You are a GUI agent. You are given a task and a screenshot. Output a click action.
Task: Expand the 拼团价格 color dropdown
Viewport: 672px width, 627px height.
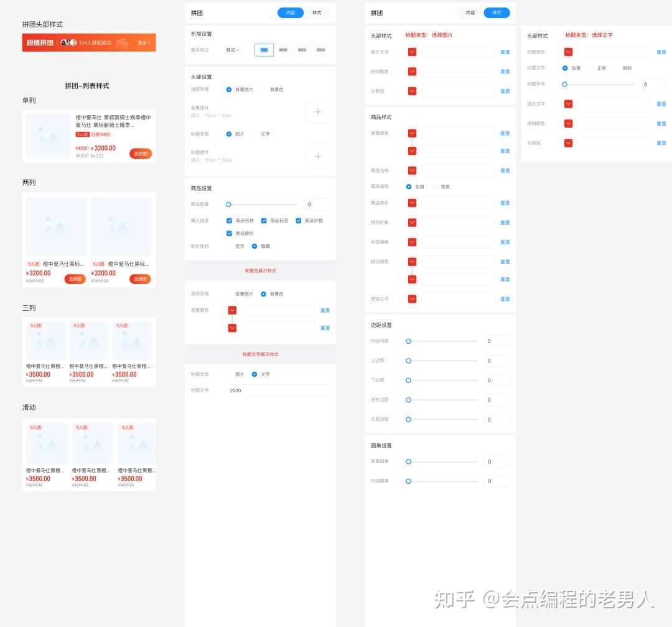pyautogui.click(x=412, y=222)
